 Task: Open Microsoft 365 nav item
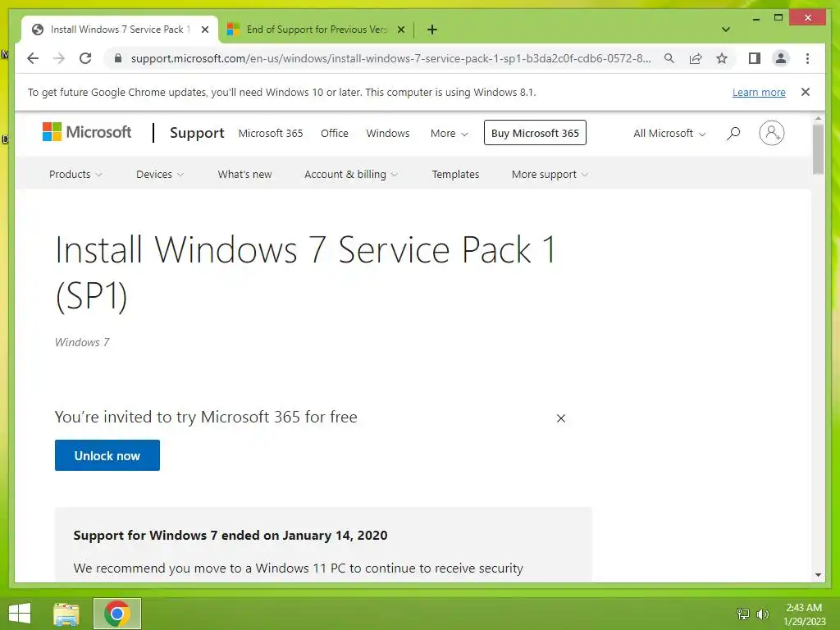(271, 133)
